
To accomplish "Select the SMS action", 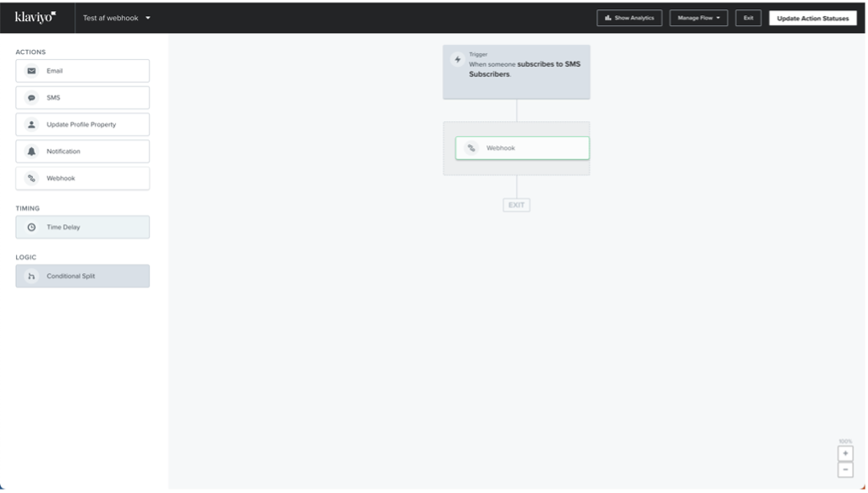I will click(x=82, y=98).
